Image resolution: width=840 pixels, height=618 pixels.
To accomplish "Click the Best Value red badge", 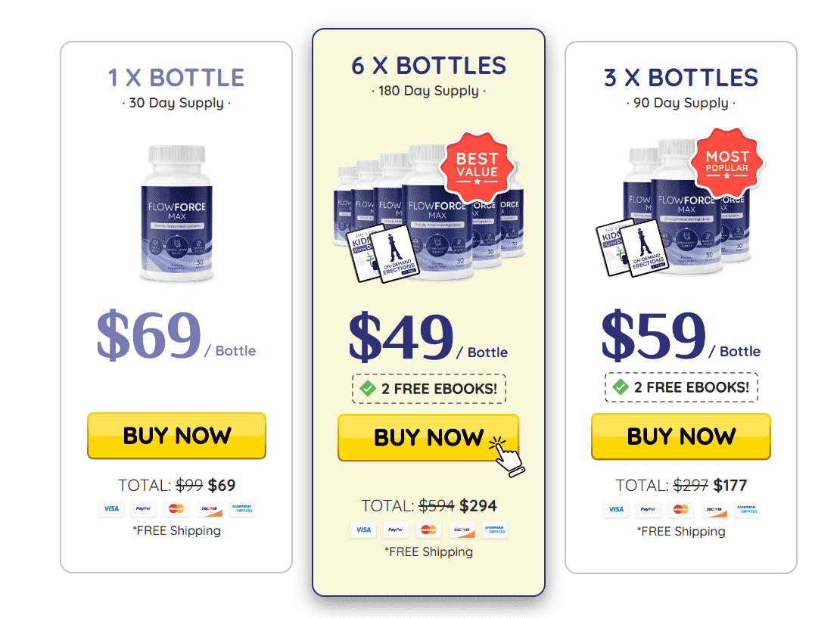I will (477, 166).
